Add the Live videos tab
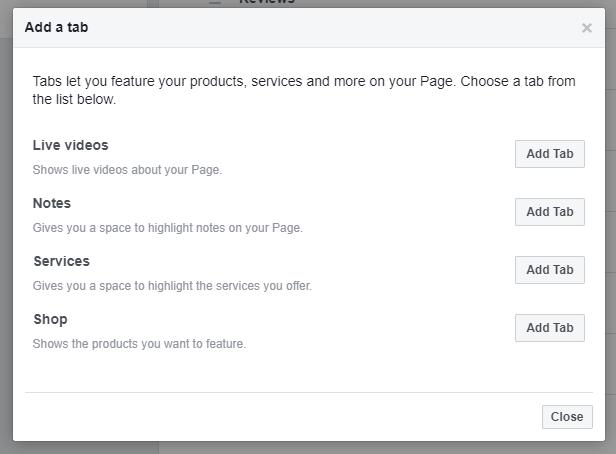 pyautogui.click(x=550, y=154)
